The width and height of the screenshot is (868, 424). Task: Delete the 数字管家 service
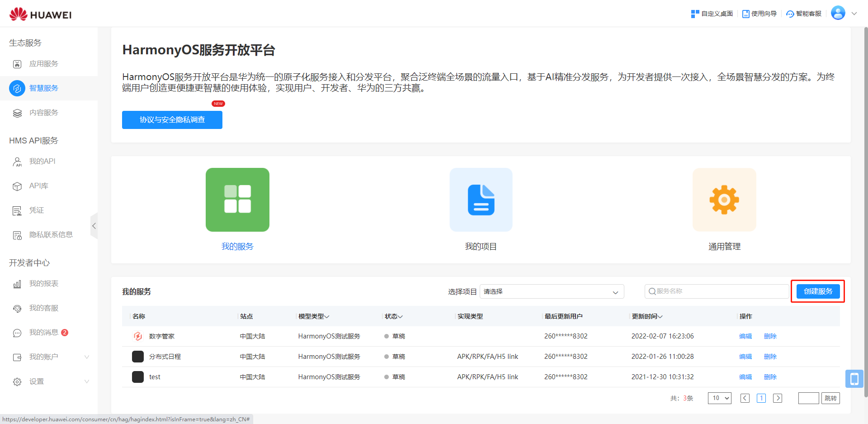pyautogui.click(x=770, y=336)
